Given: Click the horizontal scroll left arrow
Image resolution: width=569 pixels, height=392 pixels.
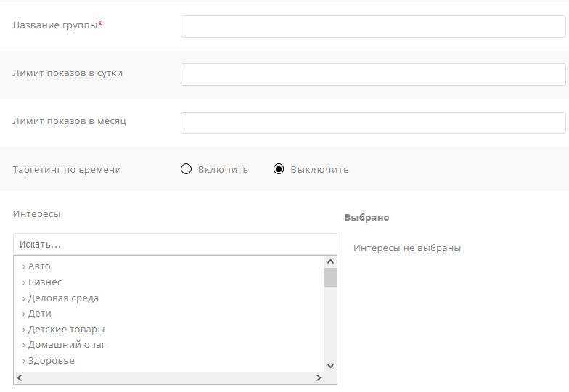Looking at the screenshot, I should click(20, 378).
